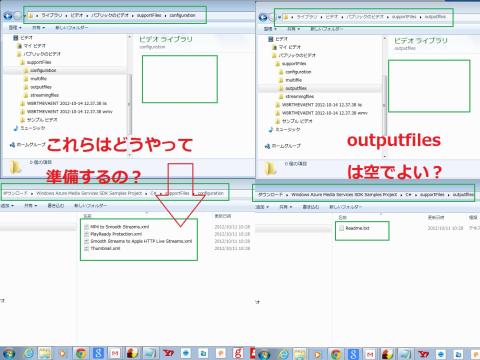The height and width of the screenshot is (360, 480).
Task: Open 共有 menu in bottom-left window
Action: pos(31,206)
